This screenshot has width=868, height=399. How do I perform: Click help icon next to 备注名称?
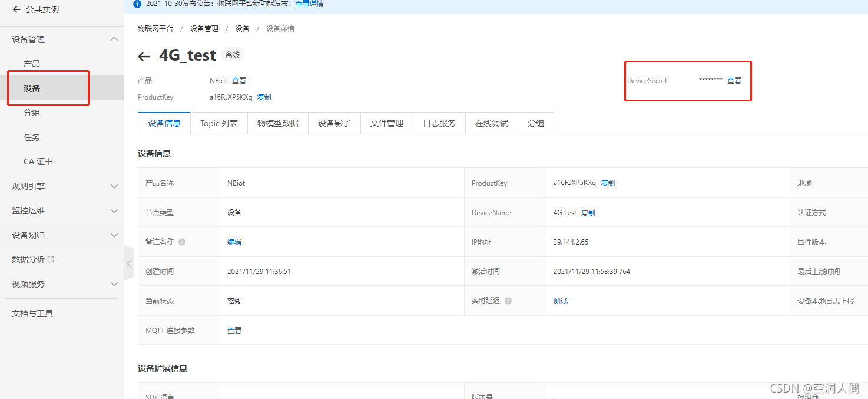(182, 242)
